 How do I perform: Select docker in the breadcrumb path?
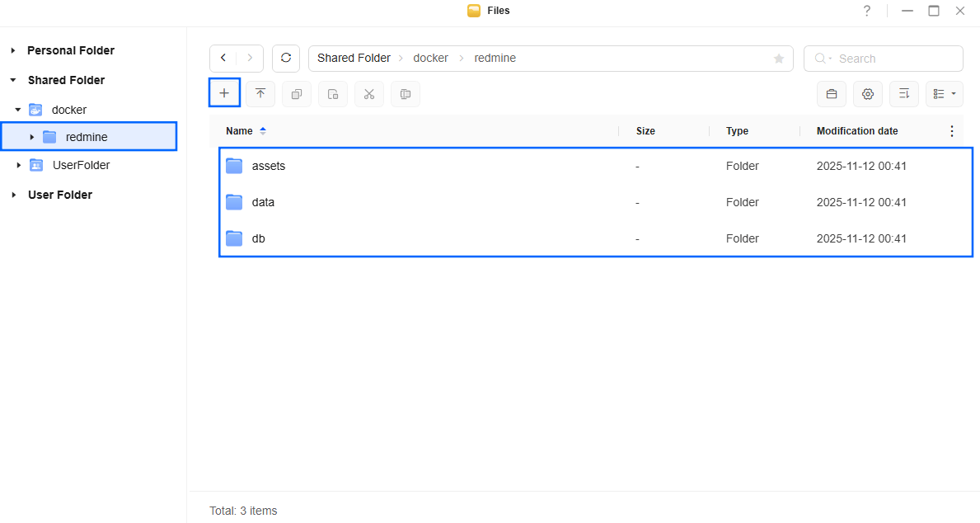pos(430,58)
